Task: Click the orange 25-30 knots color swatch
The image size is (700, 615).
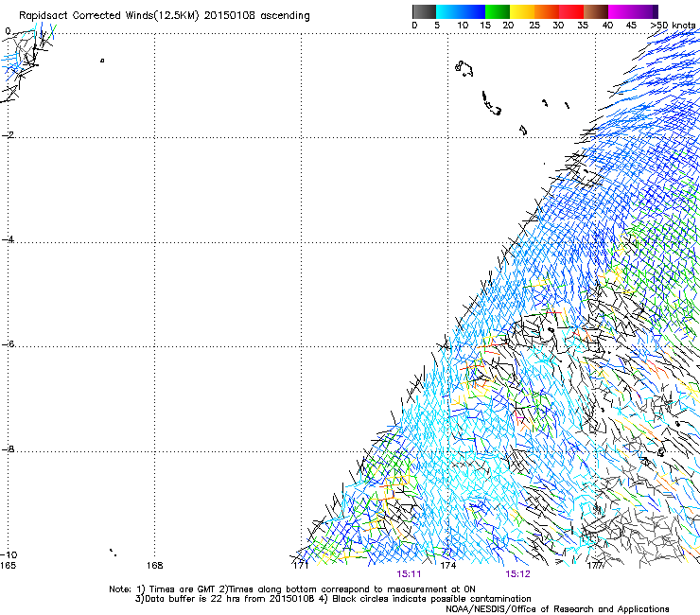Action: (x=547, y=11)
